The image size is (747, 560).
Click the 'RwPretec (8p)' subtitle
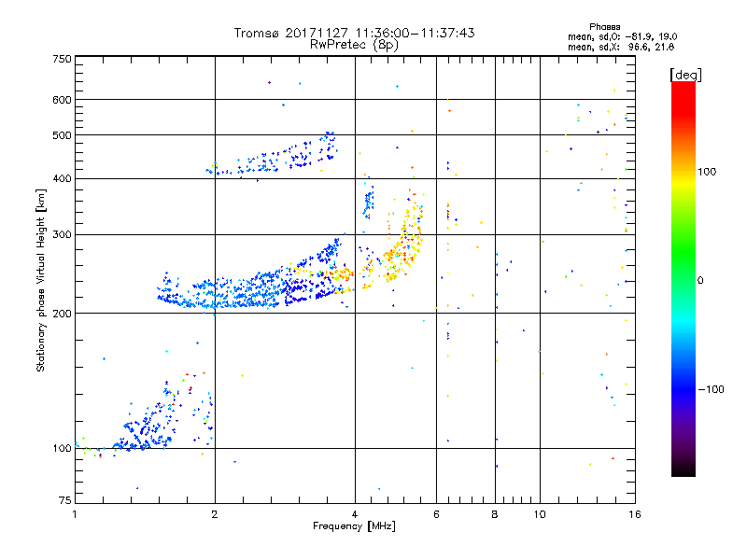point(355,45)
